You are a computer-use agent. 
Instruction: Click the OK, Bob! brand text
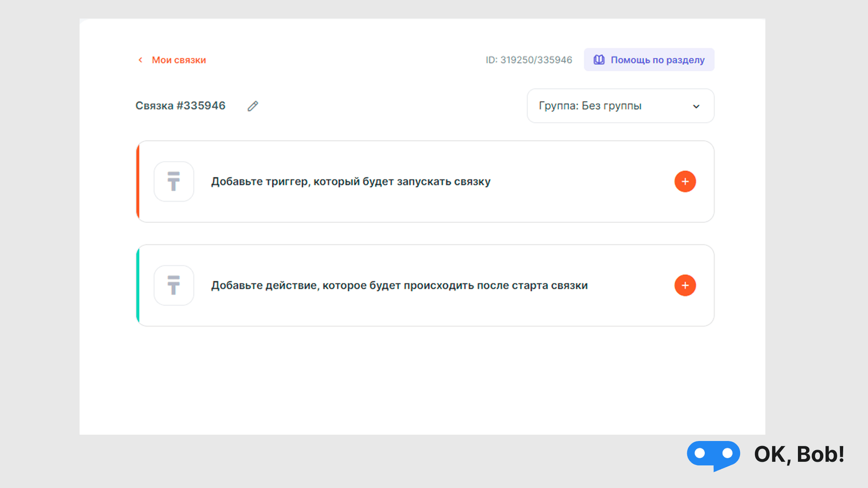[799, 454]
